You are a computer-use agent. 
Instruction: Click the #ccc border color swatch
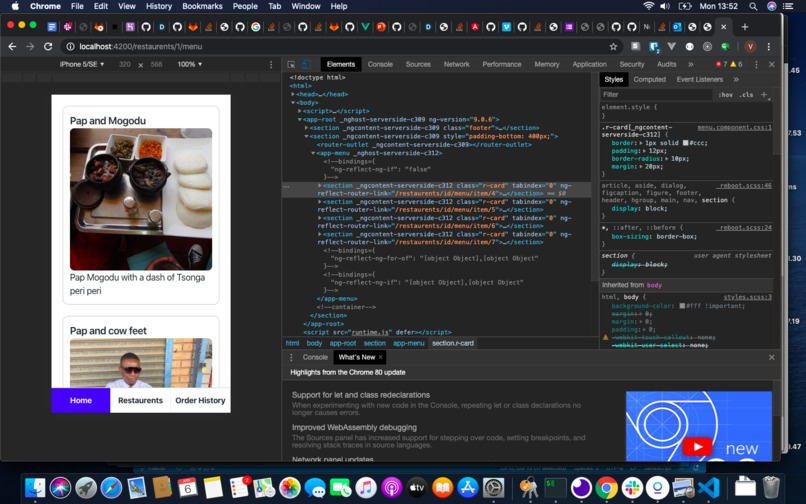click(x=685, y=142)
